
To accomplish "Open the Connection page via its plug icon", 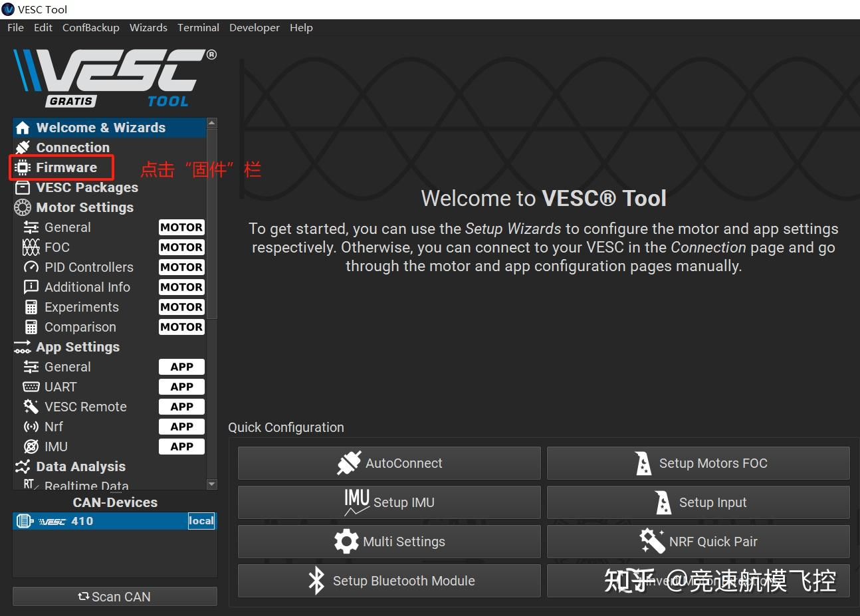I will 22,148.
